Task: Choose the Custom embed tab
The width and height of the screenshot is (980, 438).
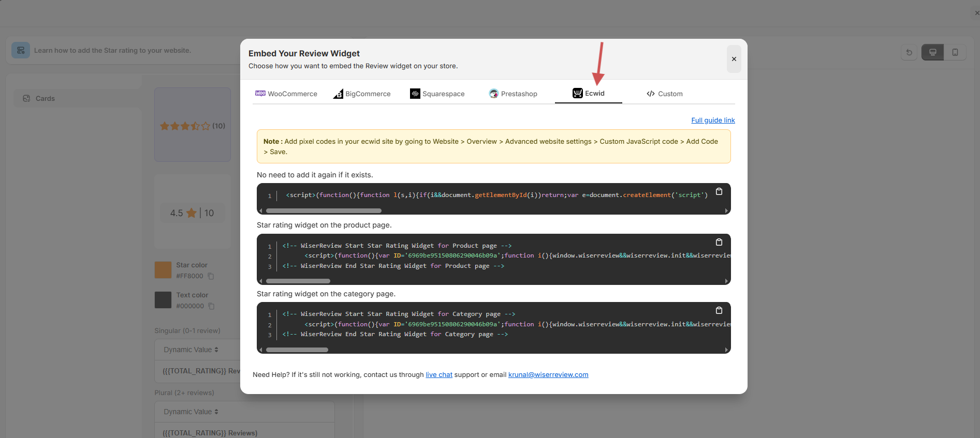Action: [664, 94]
